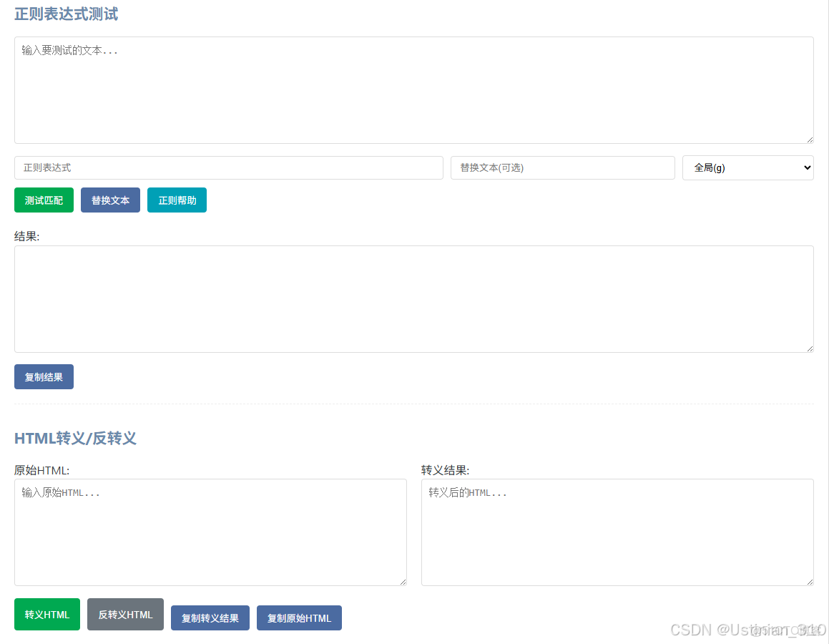Click the 转义结果 output textarea

pyautogui.click(x=617, y=532)
